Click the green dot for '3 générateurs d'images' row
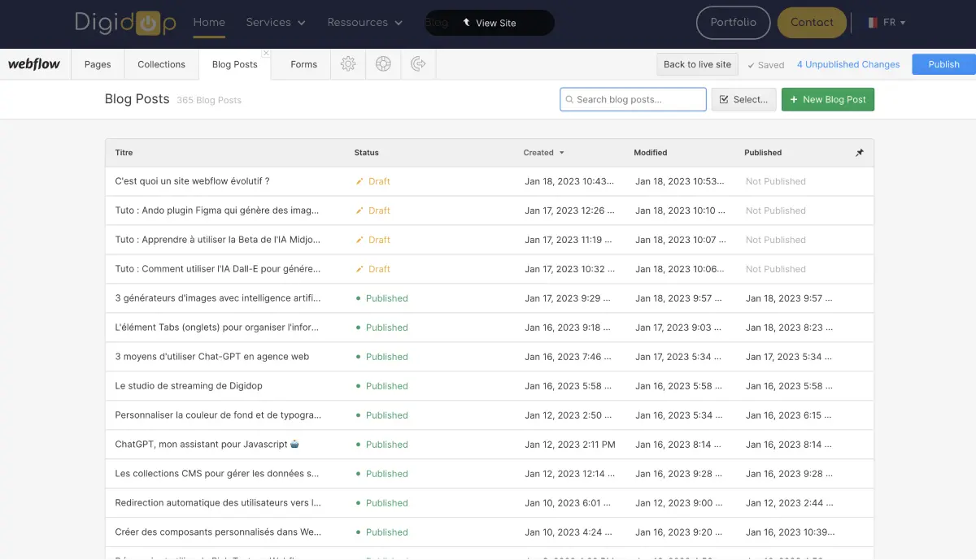 point(358,298)
